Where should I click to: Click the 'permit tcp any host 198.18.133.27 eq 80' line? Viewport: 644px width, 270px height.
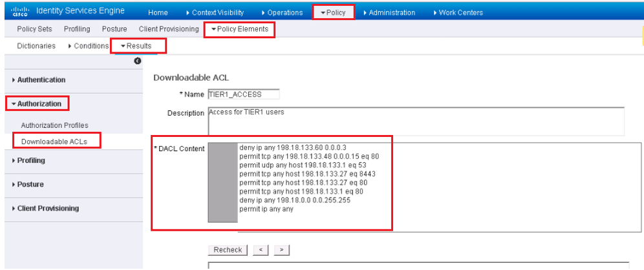click(x=303, y=183)
